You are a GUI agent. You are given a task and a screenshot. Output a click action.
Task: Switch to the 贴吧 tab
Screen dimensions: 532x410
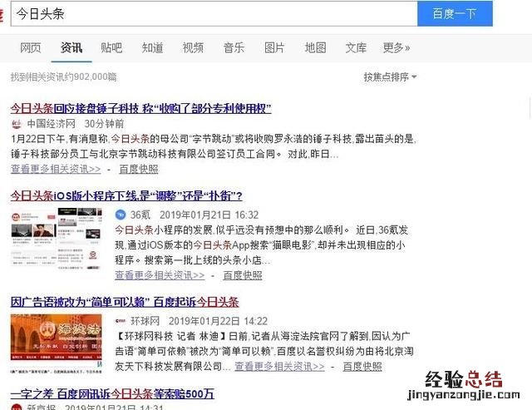111,47
